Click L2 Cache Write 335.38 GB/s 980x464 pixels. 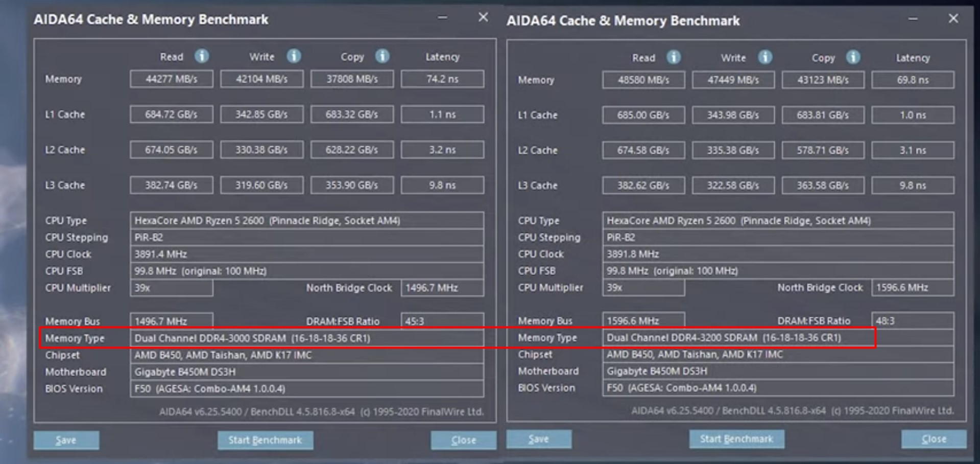(x=733, y=150)
